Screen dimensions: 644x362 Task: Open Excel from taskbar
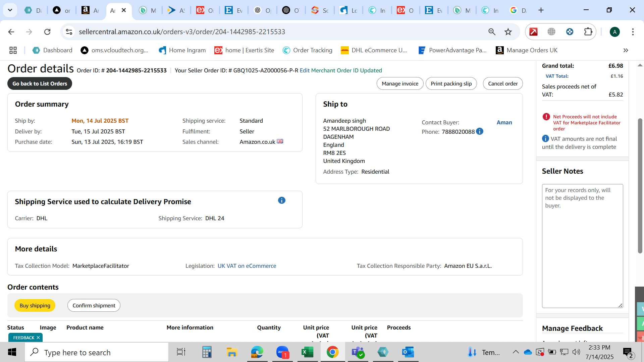click(x=308, y=352)
